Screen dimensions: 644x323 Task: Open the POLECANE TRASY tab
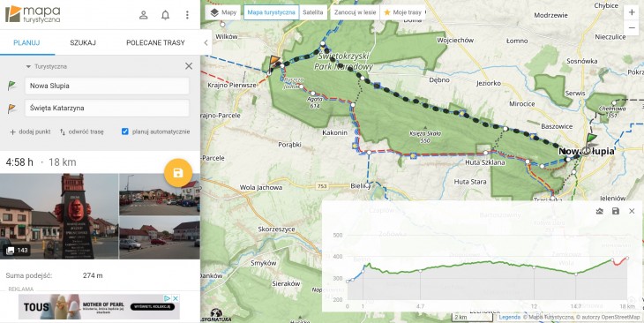point(155,42)
